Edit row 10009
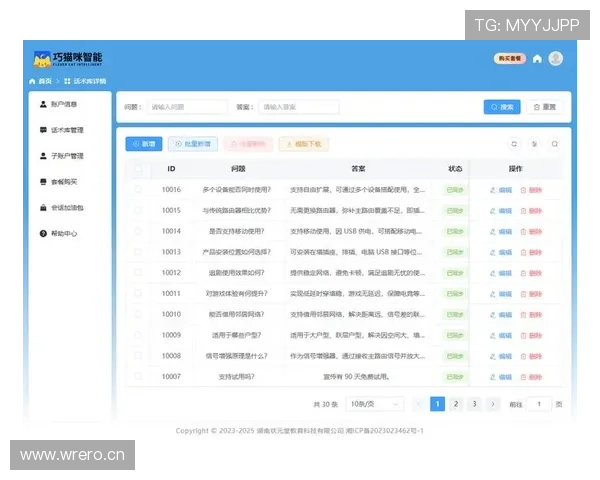This screenshot has height=480, width=600. [x=501, y=336]
